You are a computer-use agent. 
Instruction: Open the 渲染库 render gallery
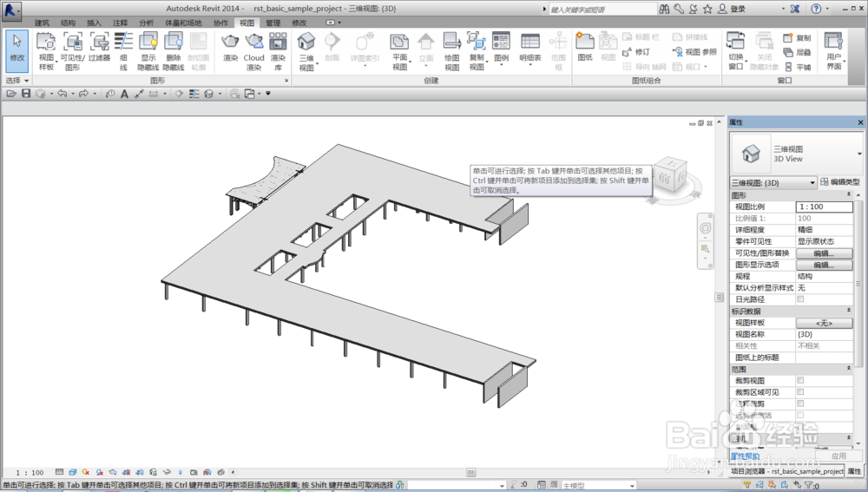[x=278, y=51]
